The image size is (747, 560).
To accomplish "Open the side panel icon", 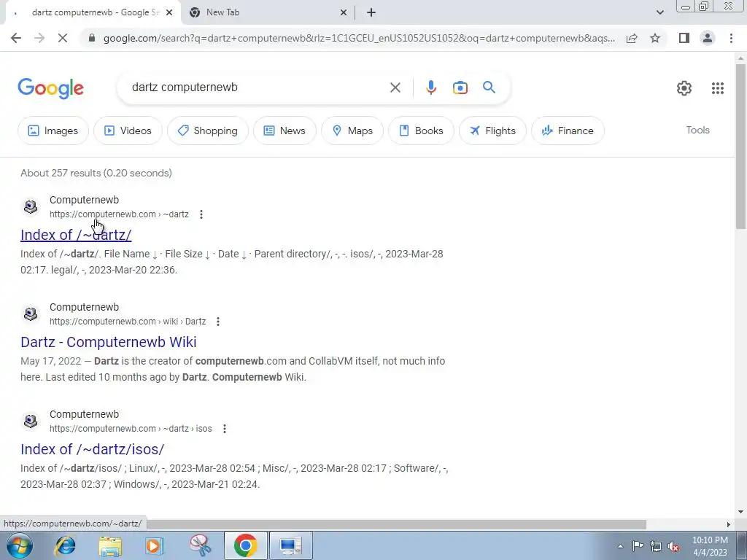I will (684, 38).
